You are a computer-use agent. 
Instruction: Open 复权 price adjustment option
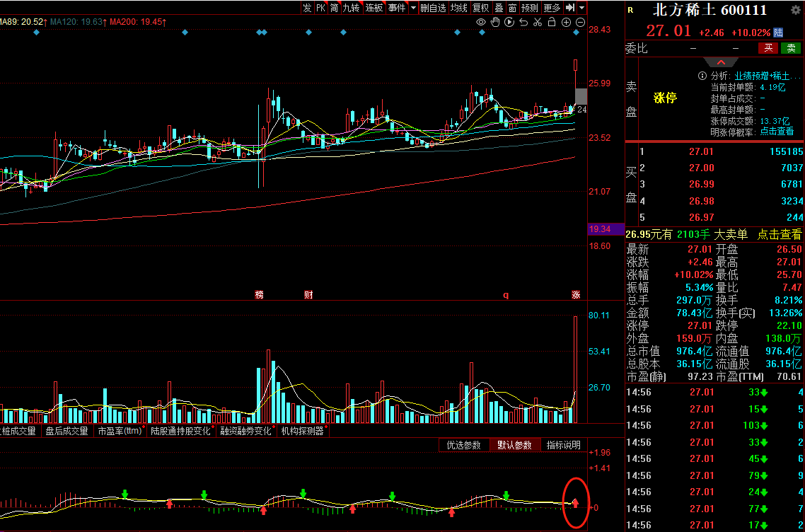click(481, 8)
